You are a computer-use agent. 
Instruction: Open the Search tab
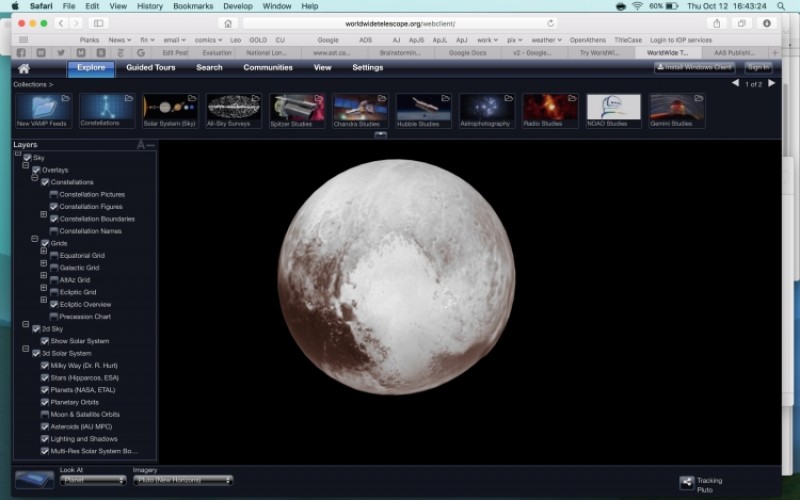click(x=209, y=67)
